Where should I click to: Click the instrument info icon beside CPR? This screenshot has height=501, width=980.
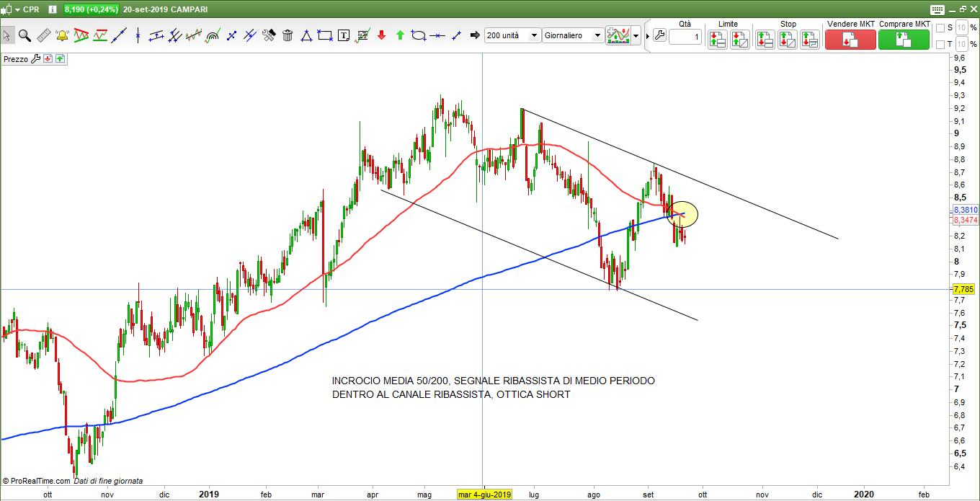52,10
